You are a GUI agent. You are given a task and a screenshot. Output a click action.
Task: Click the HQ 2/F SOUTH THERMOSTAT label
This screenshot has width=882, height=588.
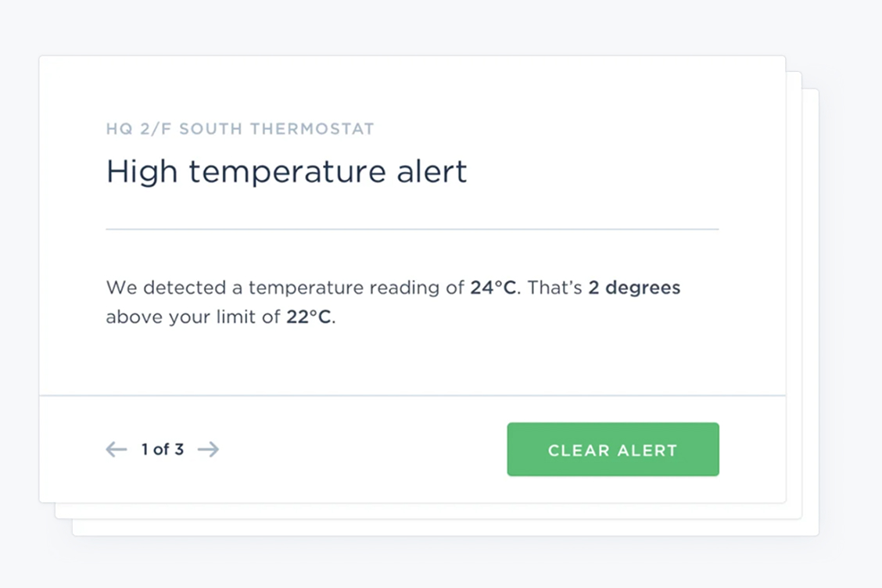click(x=240, y=129)
